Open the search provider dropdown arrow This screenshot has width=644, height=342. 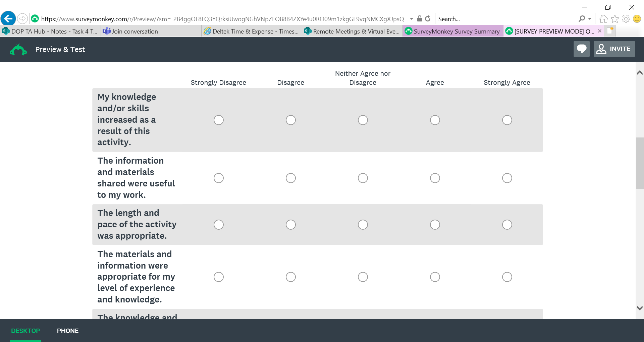pyautogui.click(x=590, y=19)
